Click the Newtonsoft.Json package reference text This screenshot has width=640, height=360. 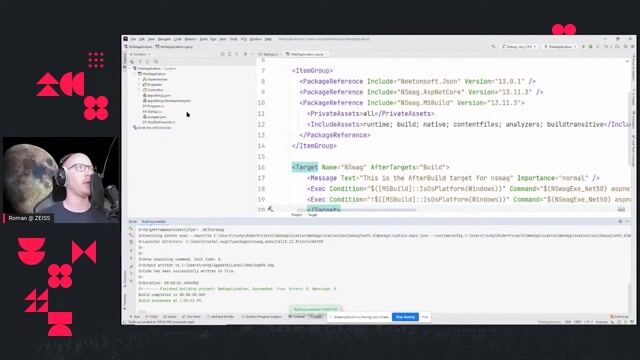pos(430,82)
